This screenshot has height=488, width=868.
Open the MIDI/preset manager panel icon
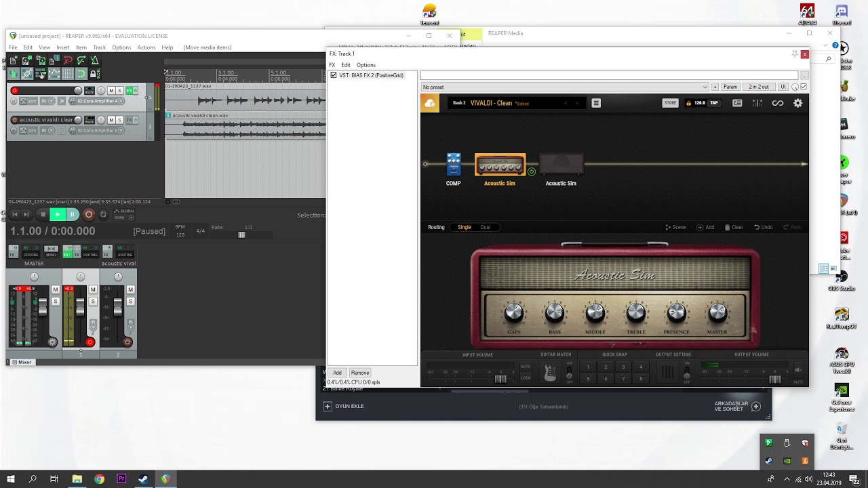point(737,103)
